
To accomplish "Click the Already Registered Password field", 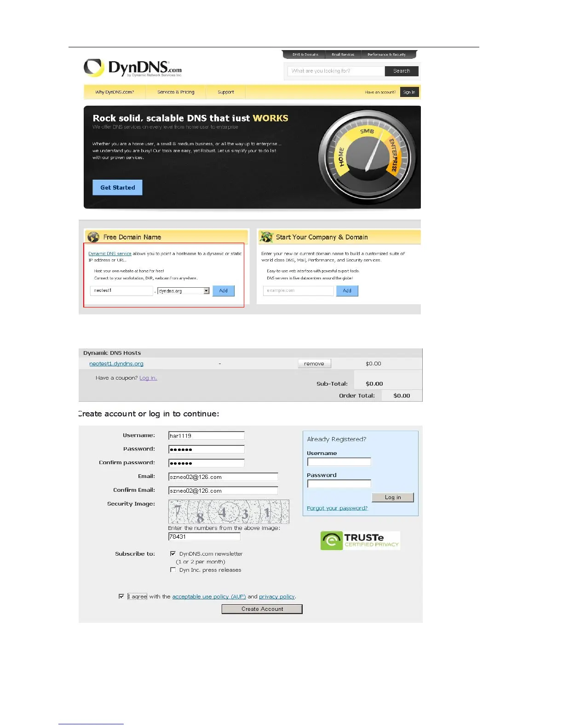I will tap(339, 484).
